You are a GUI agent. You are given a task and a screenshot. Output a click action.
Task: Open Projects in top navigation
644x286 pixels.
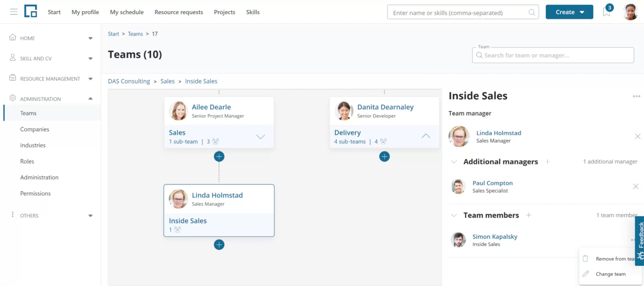coord(225,12)
